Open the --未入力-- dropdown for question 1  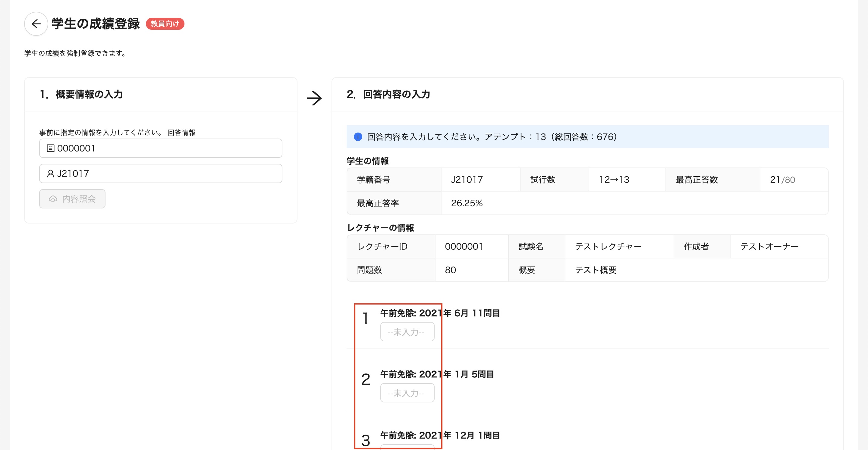point(407,332)
